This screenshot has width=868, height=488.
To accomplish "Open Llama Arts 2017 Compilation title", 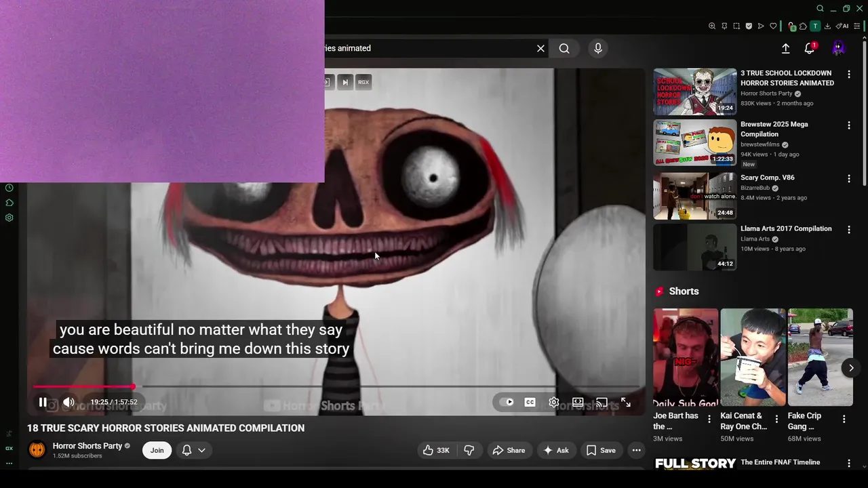I will (x=786, y=228).
